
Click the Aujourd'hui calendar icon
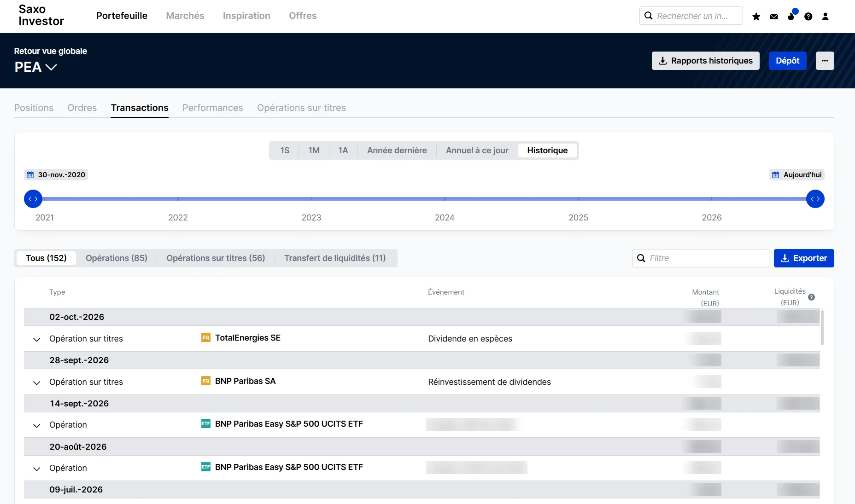click(x=776, y=175)
